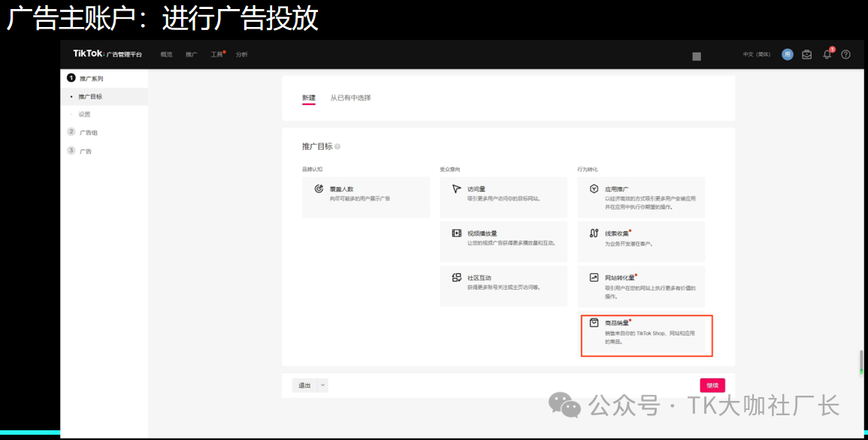Open the notification bell icon
The height and width of the screenshot is (440, 868).
coord(827,54)
